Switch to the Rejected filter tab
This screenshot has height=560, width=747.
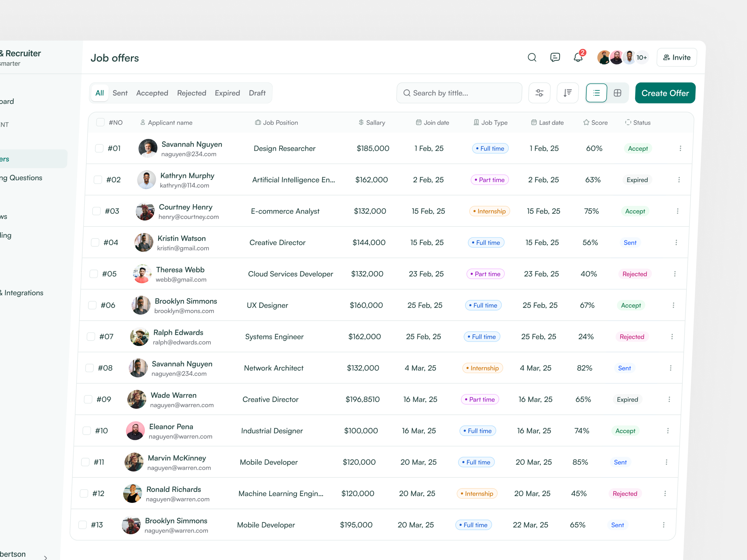point(191,93)
